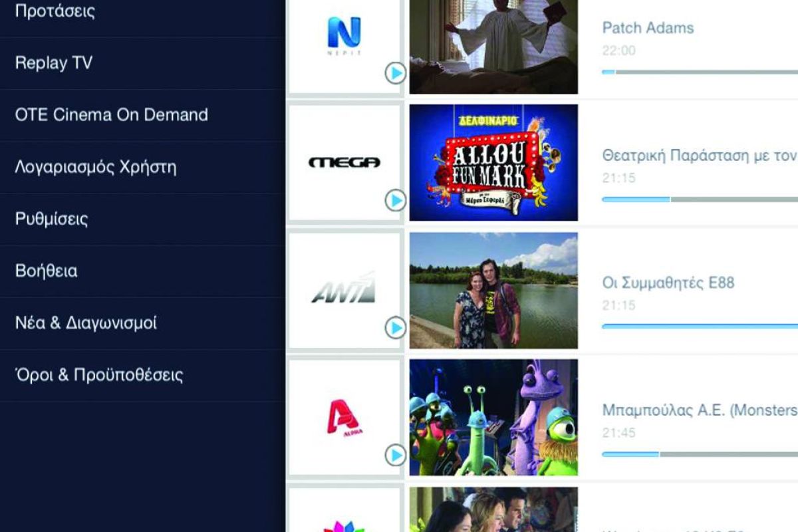Select the Alpha channel logo
This screenshot has width=798, height=532.
[343, 416]
